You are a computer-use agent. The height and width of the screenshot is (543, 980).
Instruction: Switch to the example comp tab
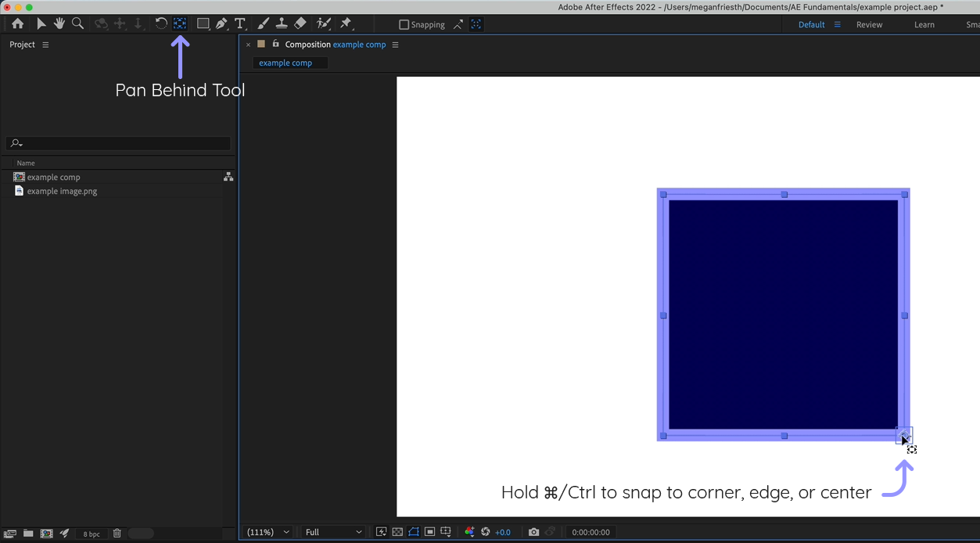(x=285, y=63)
